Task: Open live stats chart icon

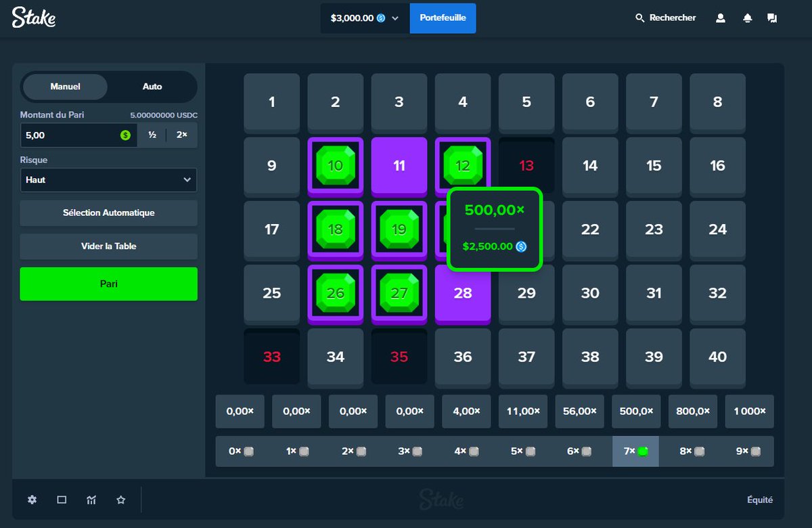Action: coord(91,500)
